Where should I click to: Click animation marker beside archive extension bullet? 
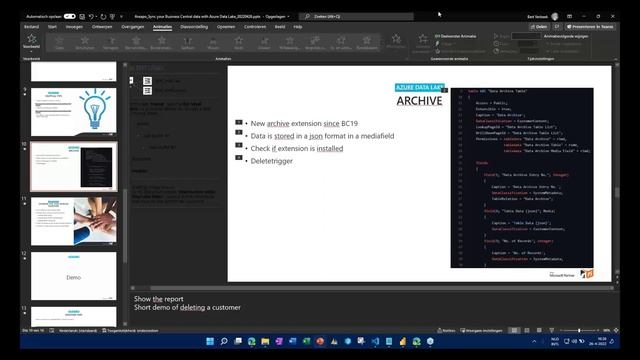pyautogui.click(x=239, y=122)
